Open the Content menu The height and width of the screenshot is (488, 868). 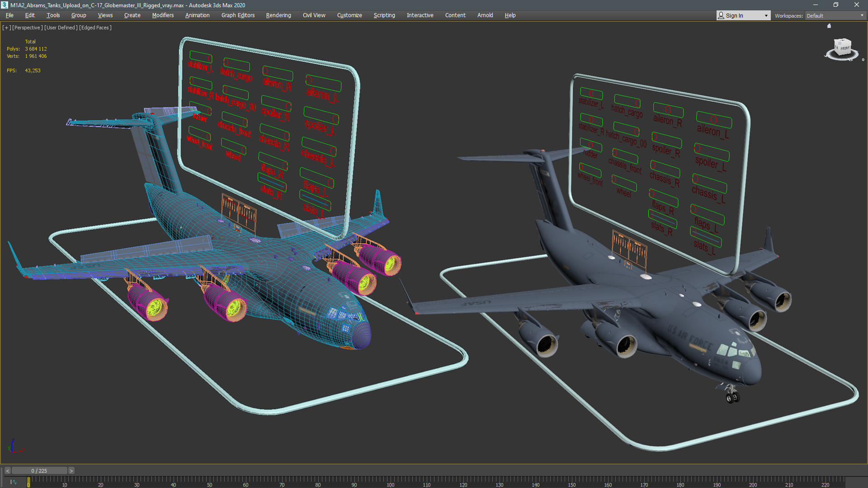tap(455, 15)
